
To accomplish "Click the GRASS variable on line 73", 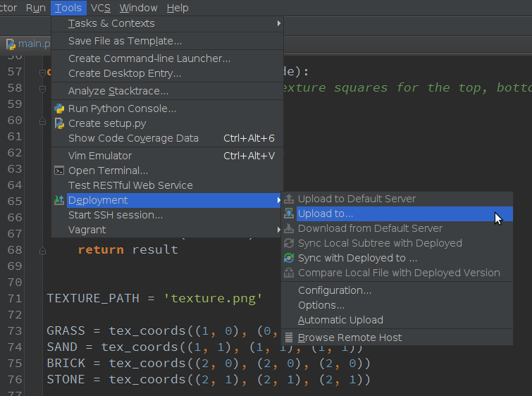I will 66,330.
